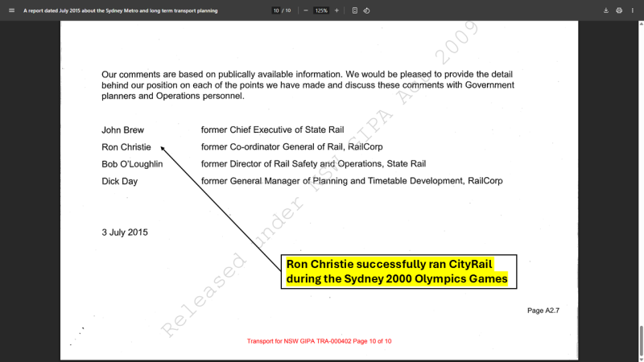Click the document title in toolbar
644x362 pixels.
tap(120, 10)
